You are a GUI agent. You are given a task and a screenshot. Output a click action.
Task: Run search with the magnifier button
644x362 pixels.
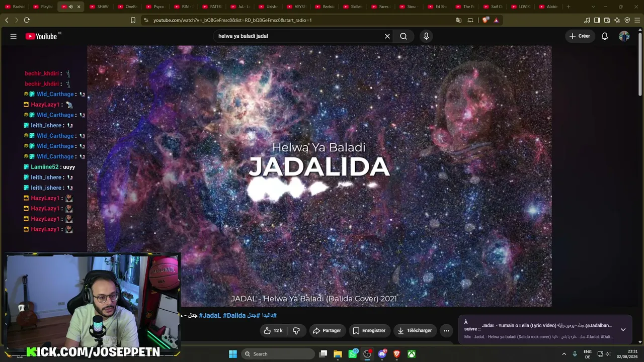[404, 36]
